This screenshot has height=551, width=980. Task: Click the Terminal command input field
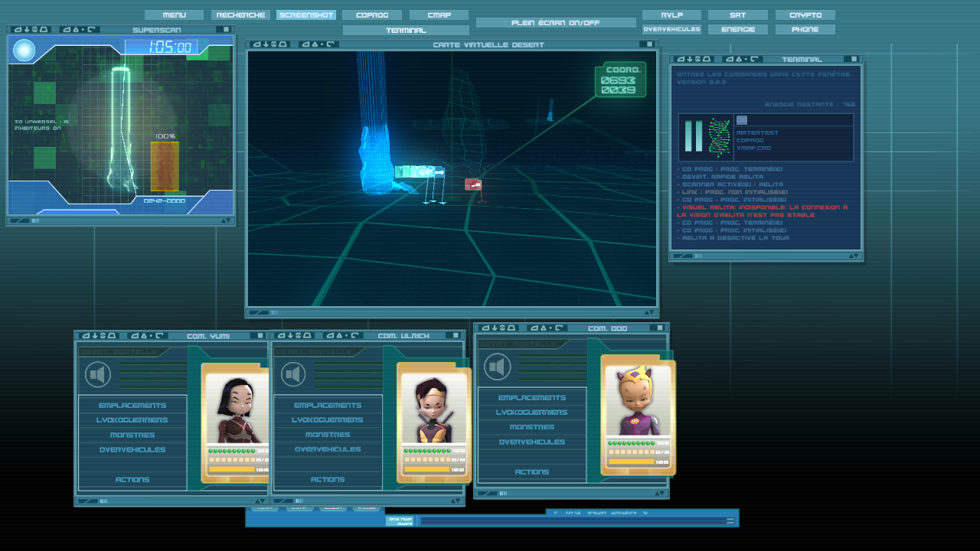pyautogui.click(x=793, y=120)
